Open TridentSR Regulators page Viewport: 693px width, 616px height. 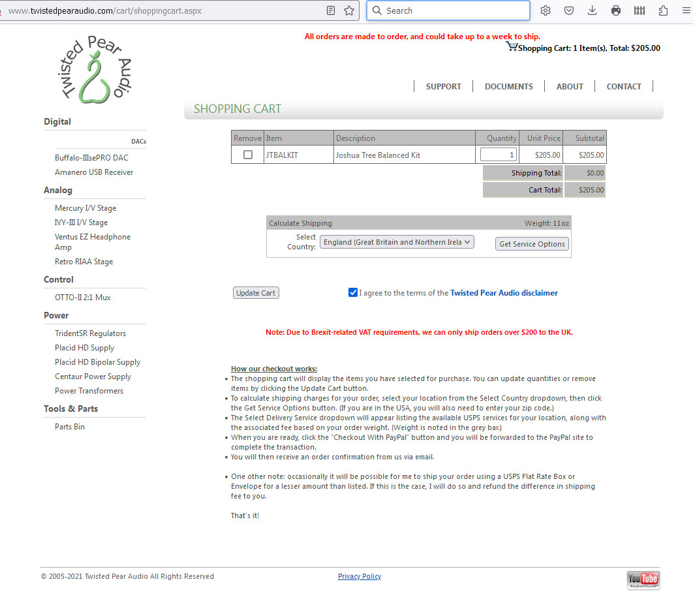click(x=91, y=333)
